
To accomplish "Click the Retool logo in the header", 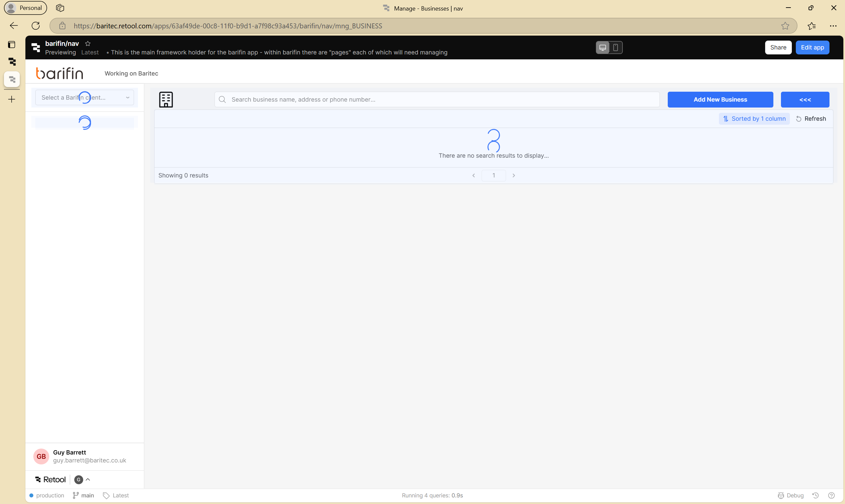I will point(36,47).
